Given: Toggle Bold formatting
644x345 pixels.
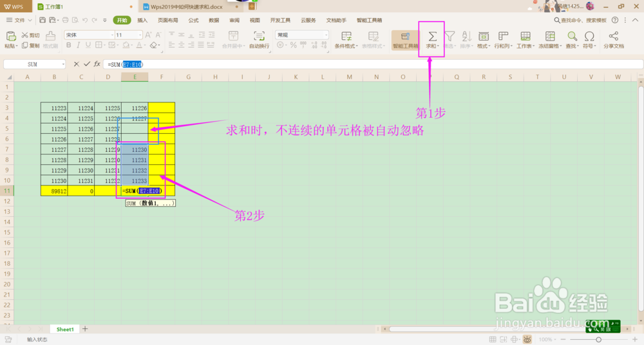Looking at the screenshot, I should tap(69, 45).
